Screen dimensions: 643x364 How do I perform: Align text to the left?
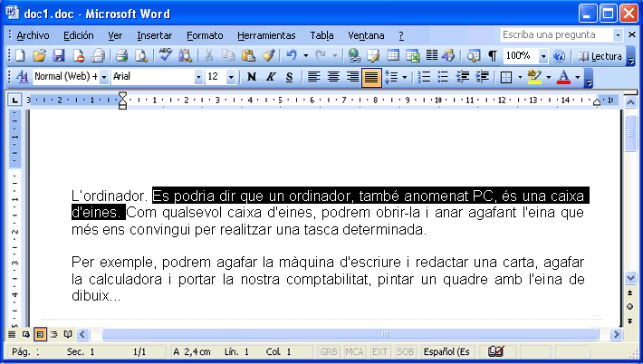(313, 77)
